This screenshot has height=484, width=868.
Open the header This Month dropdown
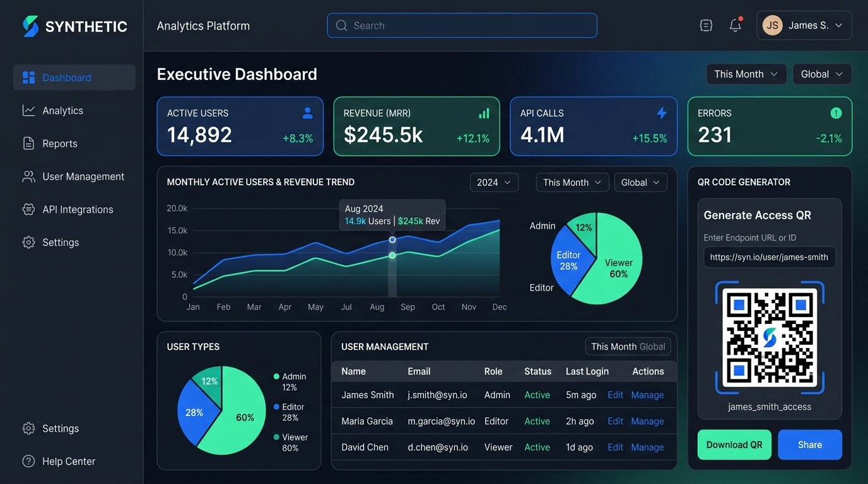tap(746, 74)
